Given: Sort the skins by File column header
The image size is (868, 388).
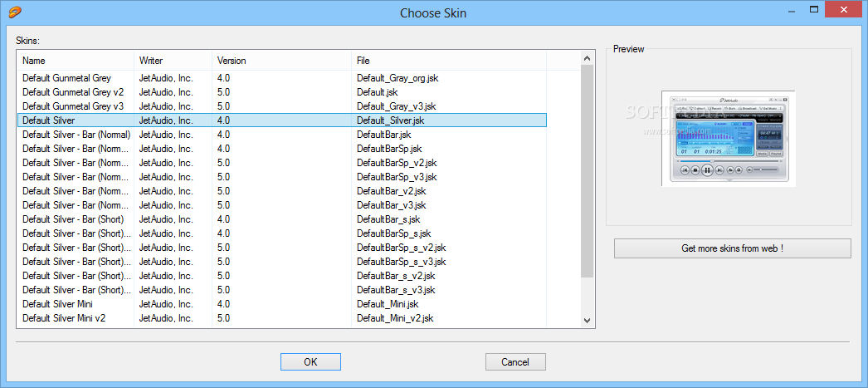Looking at the screenshot, I should click(449, 61).
